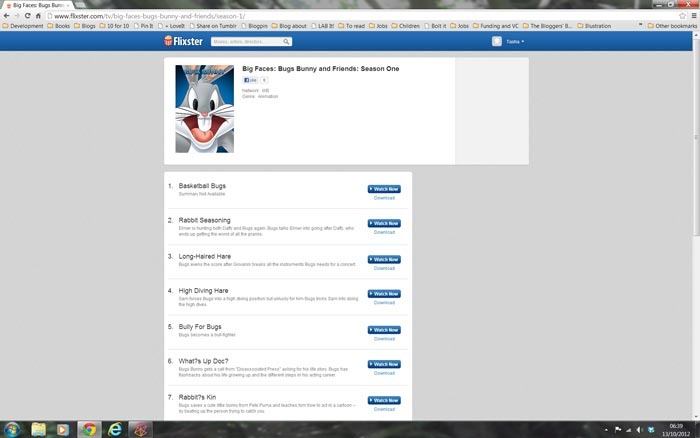Click the High Diving Hare episode title
This screenshot has width=700, height=438.
pyautogui.click(x=203, y=291)
